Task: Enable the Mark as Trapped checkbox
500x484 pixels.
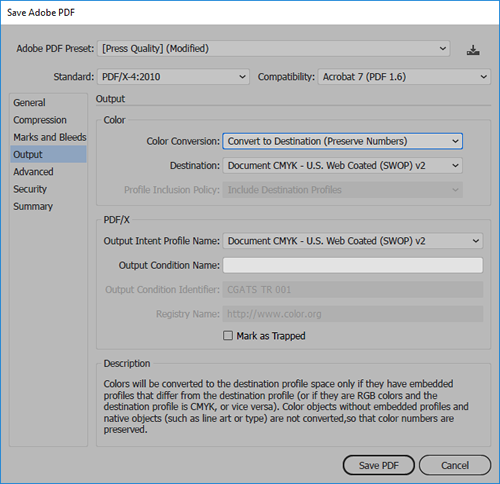Action: [228, 335]
